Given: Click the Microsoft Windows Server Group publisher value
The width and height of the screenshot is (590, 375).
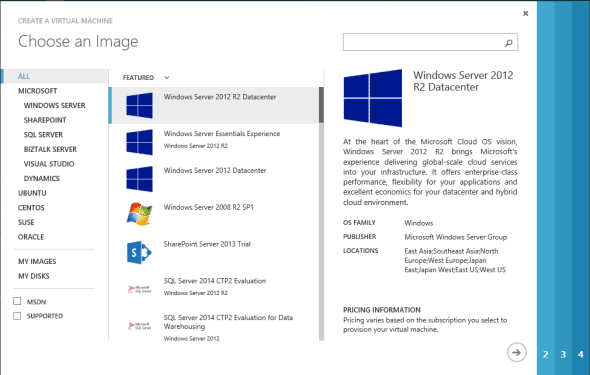Looking at the screenshot, I should 455,237.
